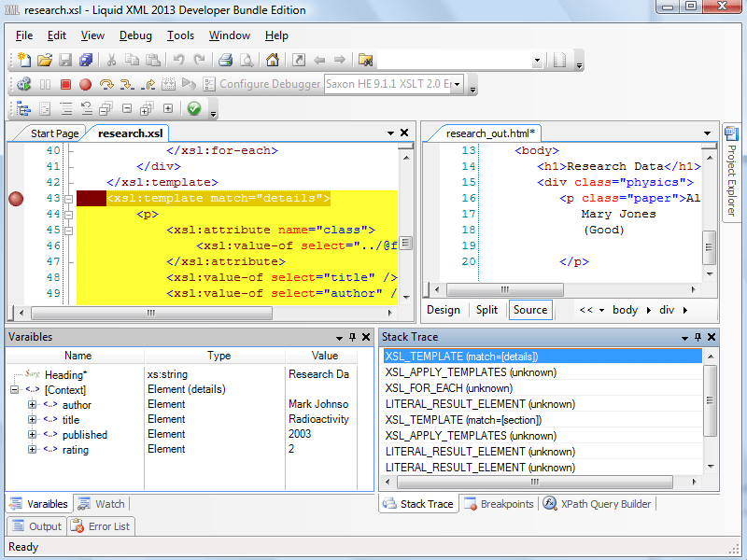Click the Find in Files folder icon
This screenshot has width=747, height=560.
click(x=365, y=60)
